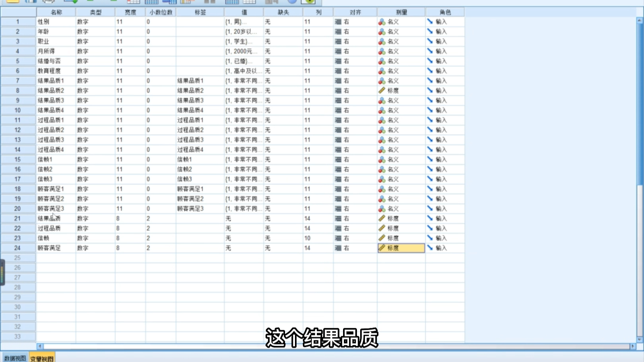Click the nominal measure icon for 结果品质4
The image size is (644, 362).
(382, 110)
